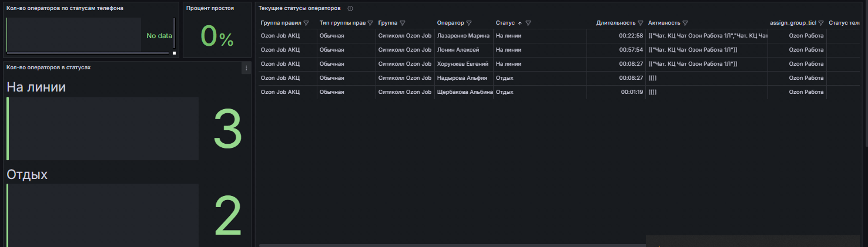Screen dimensions: 868x247
Task: Sort table by Длительность header text
Action: (615, 23)
